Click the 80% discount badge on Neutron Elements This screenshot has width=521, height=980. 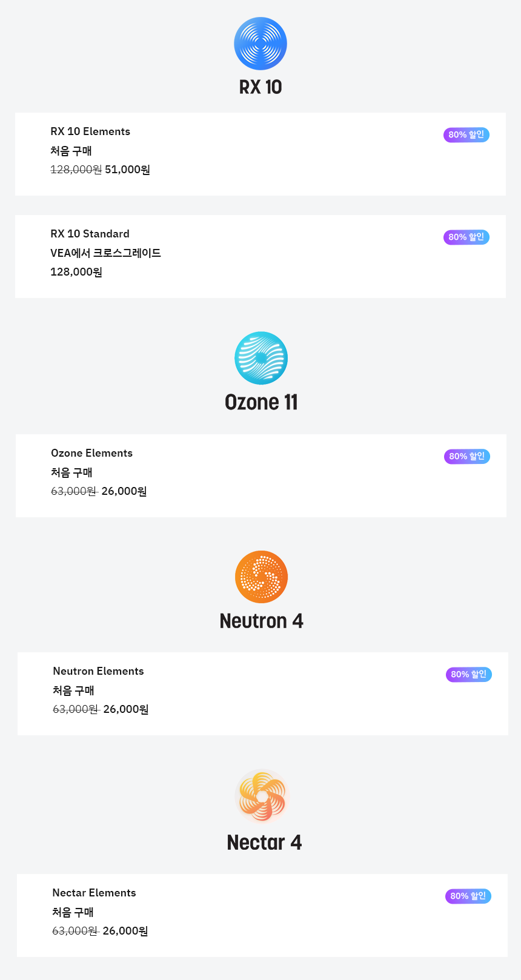(469, 674)
